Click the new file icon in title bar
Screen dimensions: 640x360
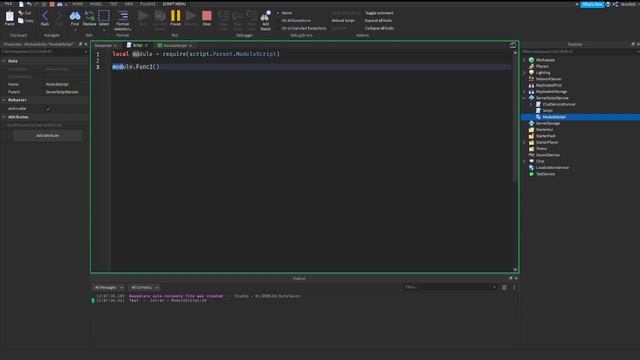21,4
